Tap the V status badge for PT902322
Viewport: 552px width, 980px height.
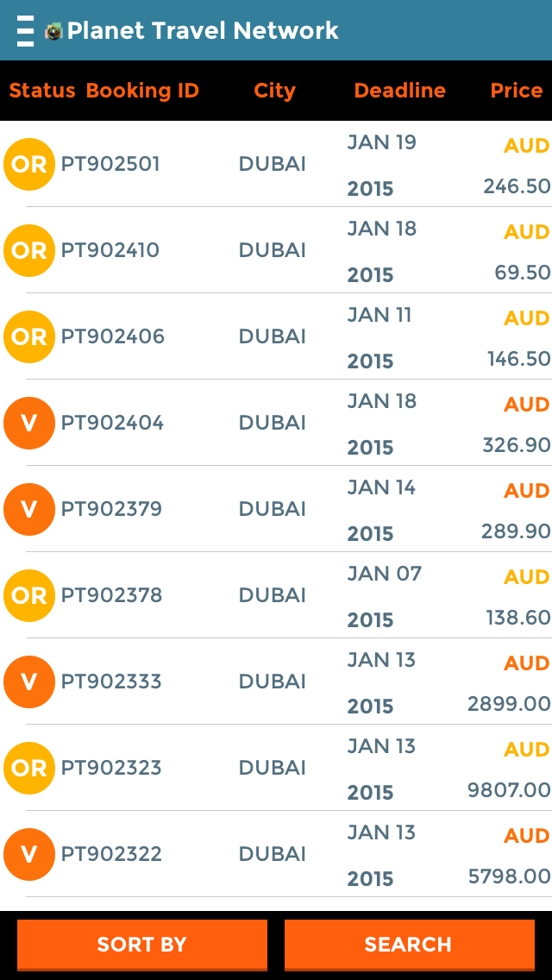click(29, 854)
